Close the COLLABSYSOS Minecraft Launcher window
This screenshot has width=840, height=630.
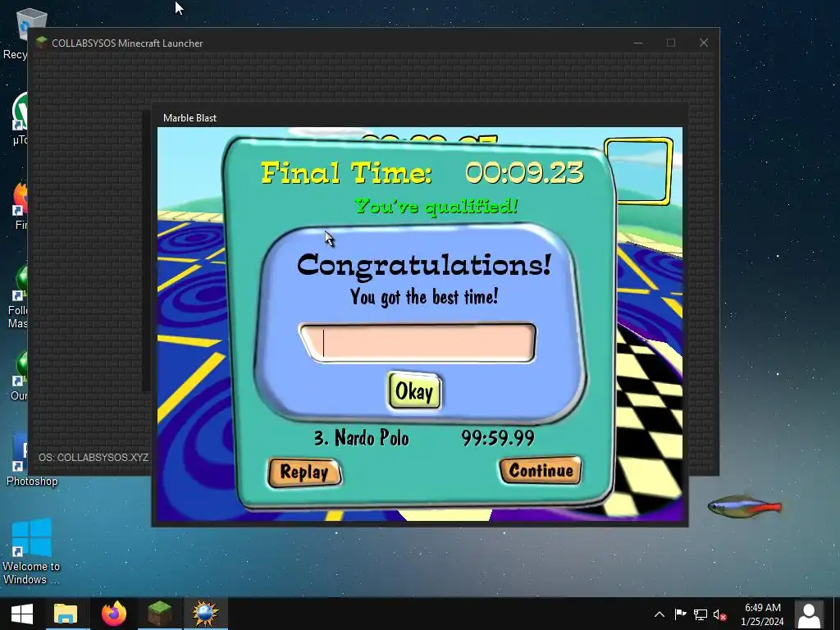703,43
